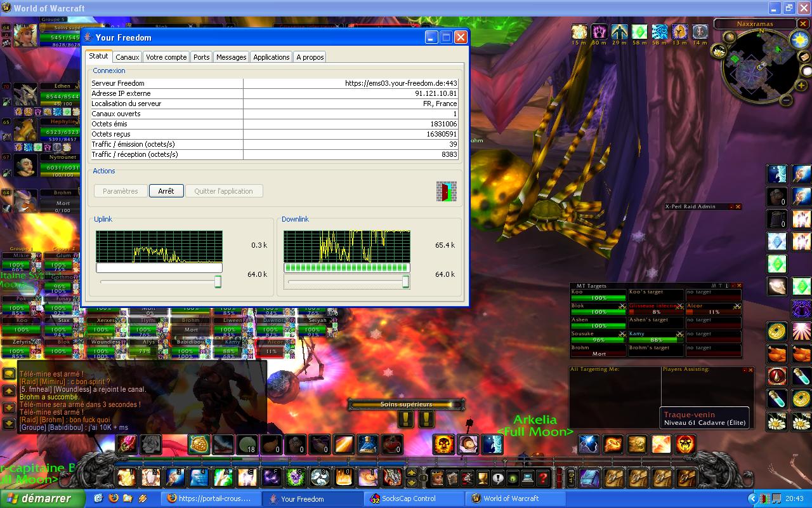Click the buff icon showing 14 m
The image size is (812, 508).
point(700,31)
